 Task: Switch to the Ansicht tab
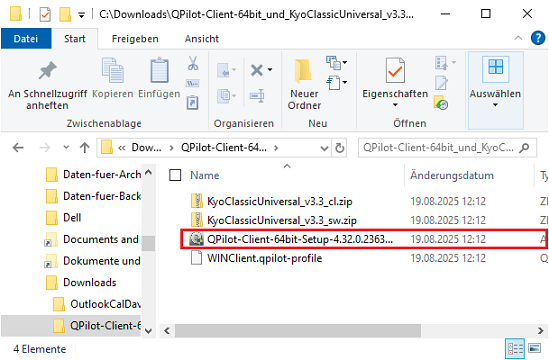pyautogui.click(x=202, y=39)
